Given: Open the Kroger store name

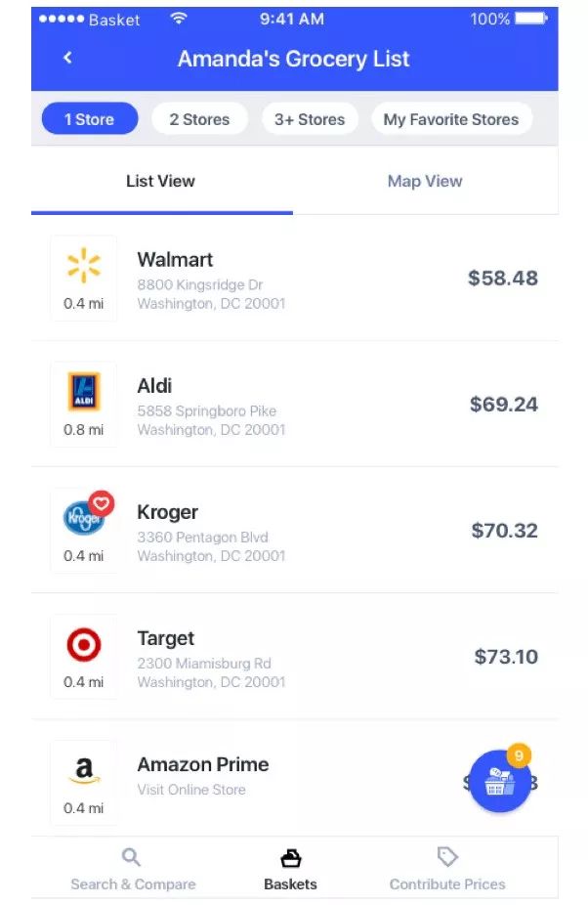Looking at the screenshot, I should (x=168, y=512).
